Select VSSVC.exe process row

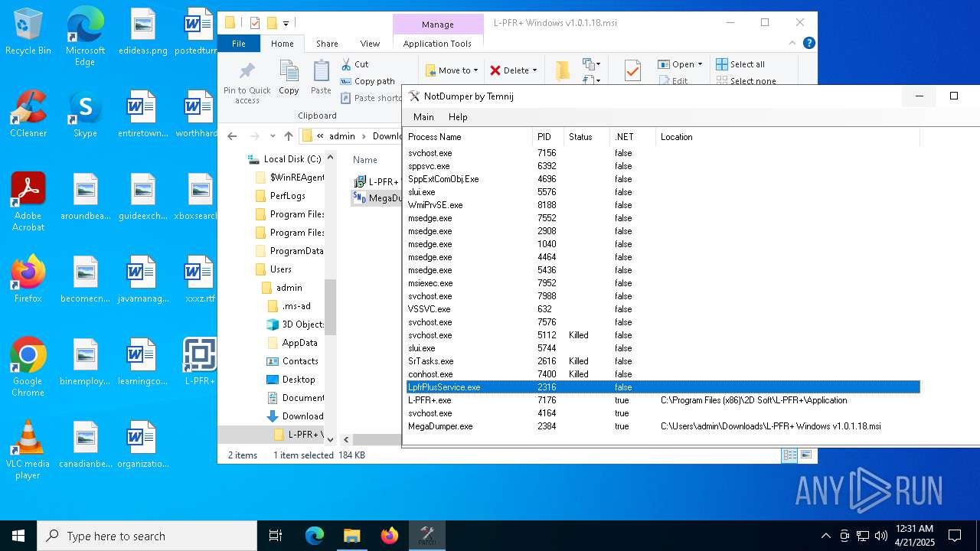pyautogui.click(x=663, y=309)
